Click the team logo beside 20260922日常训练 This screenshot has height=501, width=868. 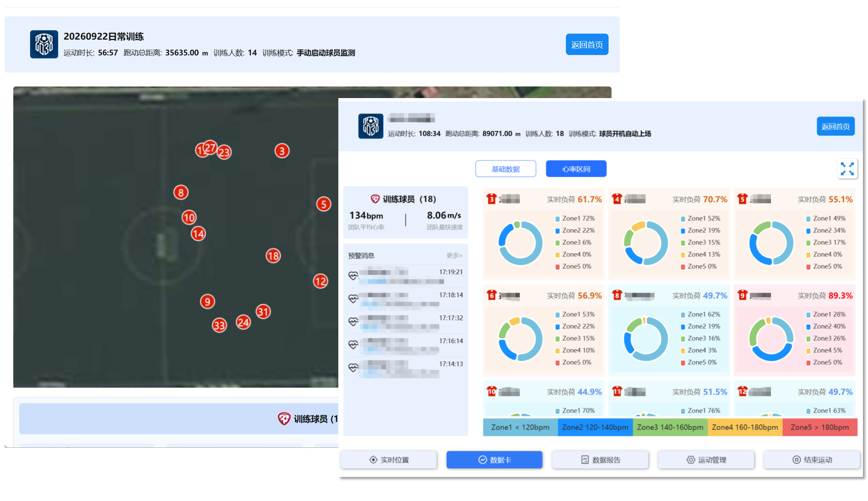point(44,44)
